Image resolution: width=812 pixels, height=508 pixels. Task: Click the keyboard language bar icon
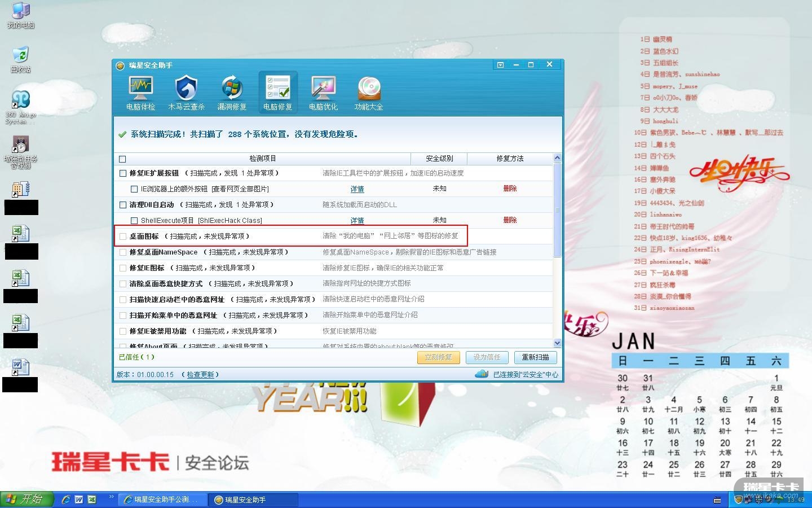point(717,500)
